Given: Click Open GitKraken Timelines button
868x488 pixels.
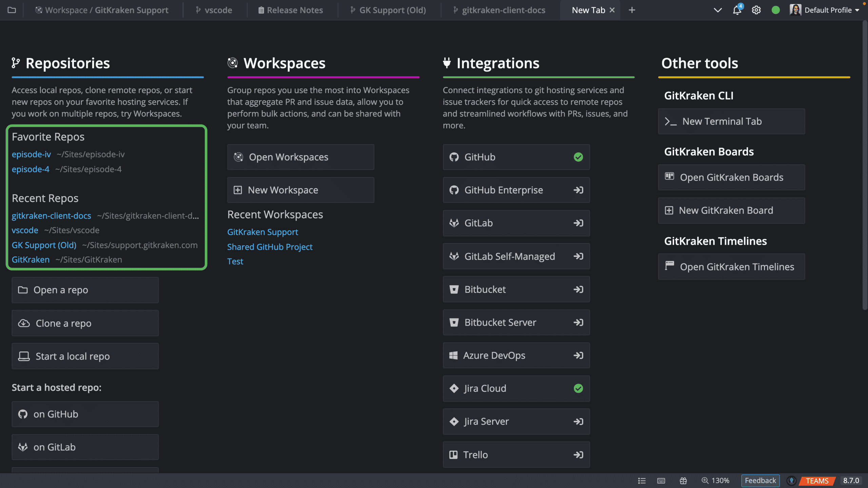Looking at the screenshot, I should tap(732, 267).
